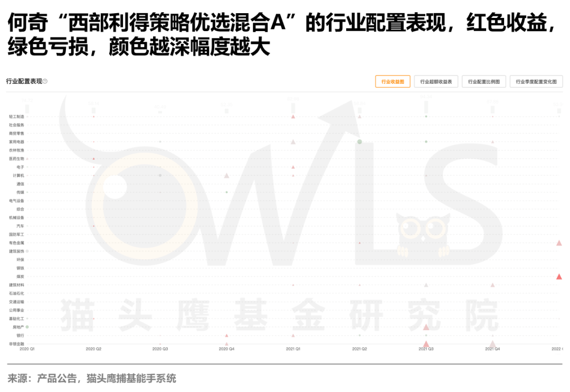
Task: Click the 计算机 industry label on the axis
Action: 18,175
